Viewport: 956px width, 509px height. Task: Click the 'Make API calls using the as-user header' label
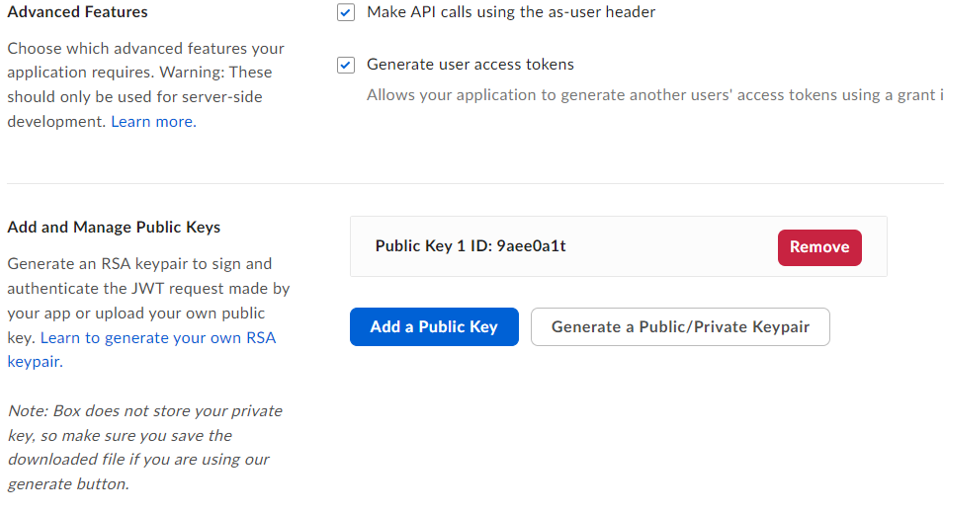(511, 13)
